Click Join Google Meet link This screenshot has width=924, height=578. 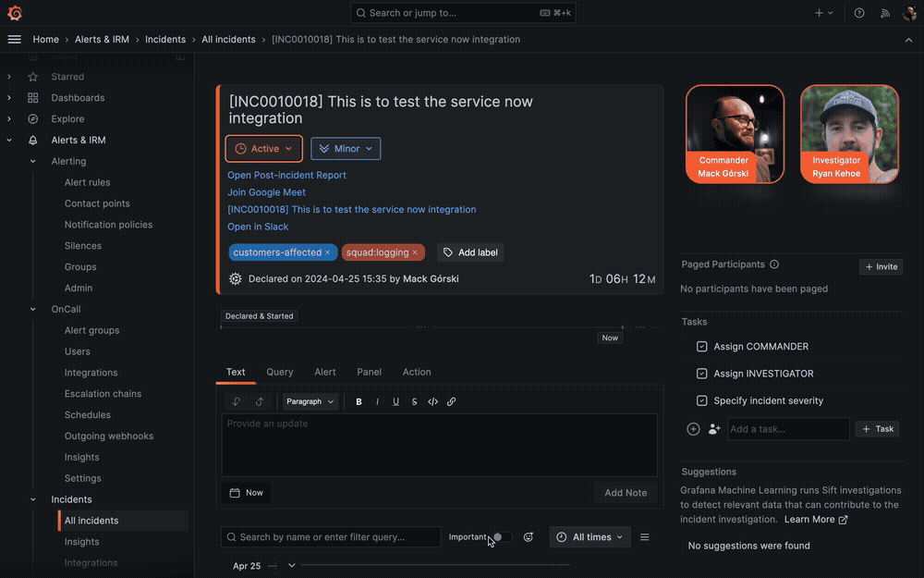(x=266, y=192)
